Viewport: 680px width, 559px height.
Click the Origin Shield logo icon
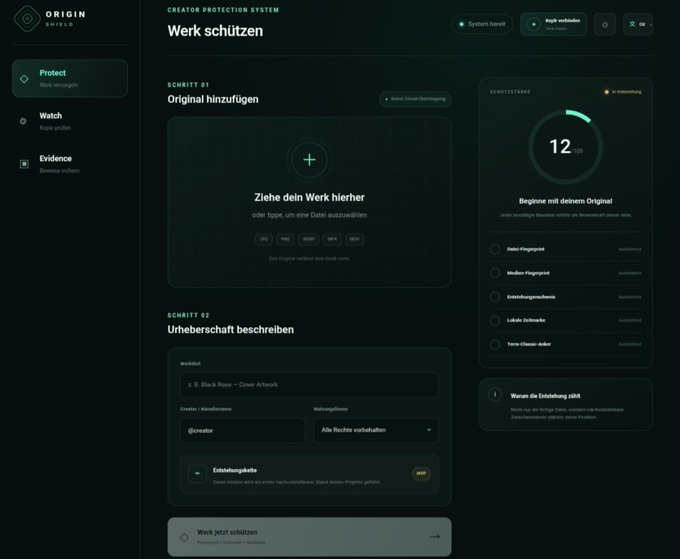[x=27, y=19]
